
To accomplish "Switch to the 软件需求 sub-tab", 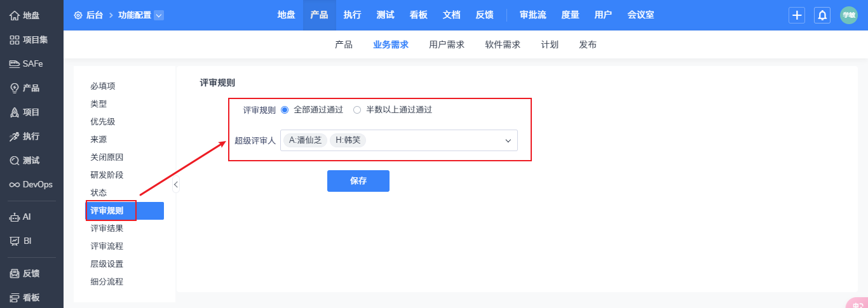I will coord(503,44).
